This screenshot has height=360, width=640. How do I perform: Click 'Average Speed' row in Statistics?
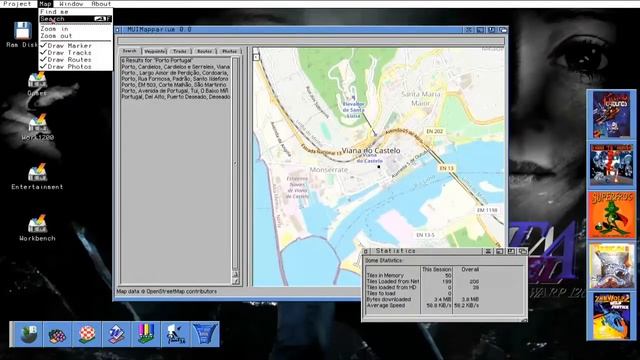tap(423, 305)
